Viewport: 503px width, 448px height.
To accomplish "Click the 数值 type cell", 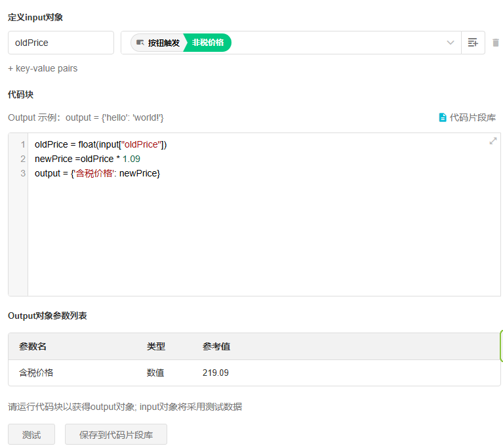I will tap(155, 373).
